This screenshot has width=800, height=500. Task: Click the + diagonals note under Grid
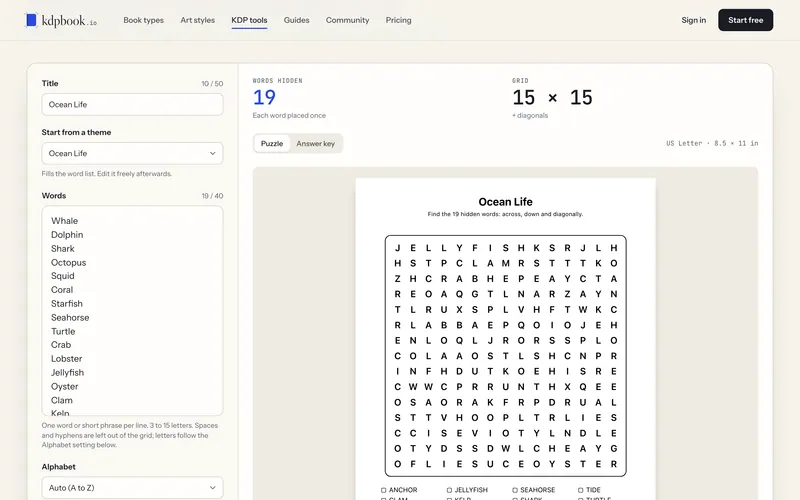[x=530, y=115]
